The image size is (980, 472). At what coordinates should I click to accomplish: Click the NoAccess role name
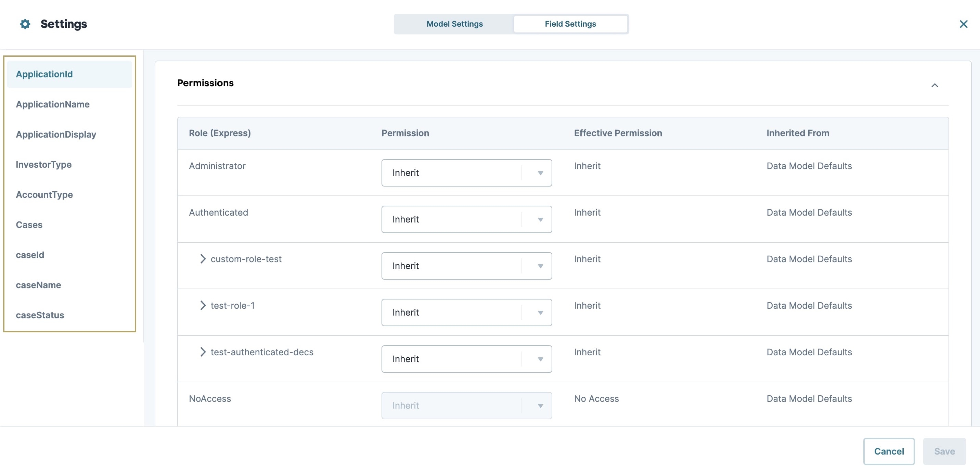point(210,398)
